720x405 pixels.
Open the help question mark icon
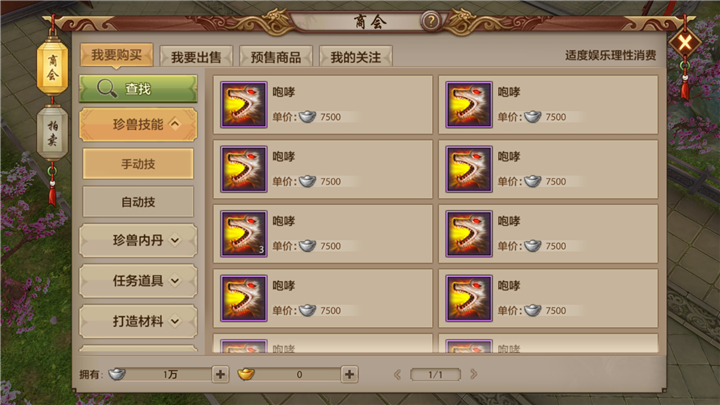(x=430, y=21)
